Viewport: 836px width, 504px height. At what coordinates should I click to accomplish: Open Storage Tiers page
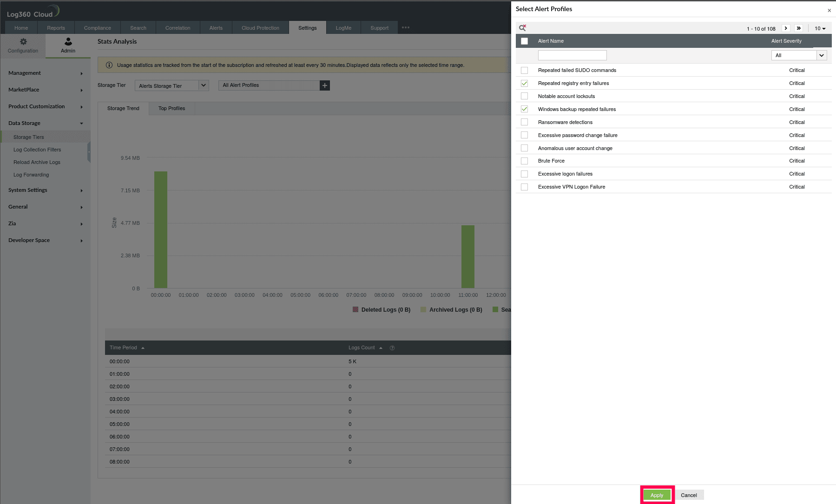coord(29,137)
